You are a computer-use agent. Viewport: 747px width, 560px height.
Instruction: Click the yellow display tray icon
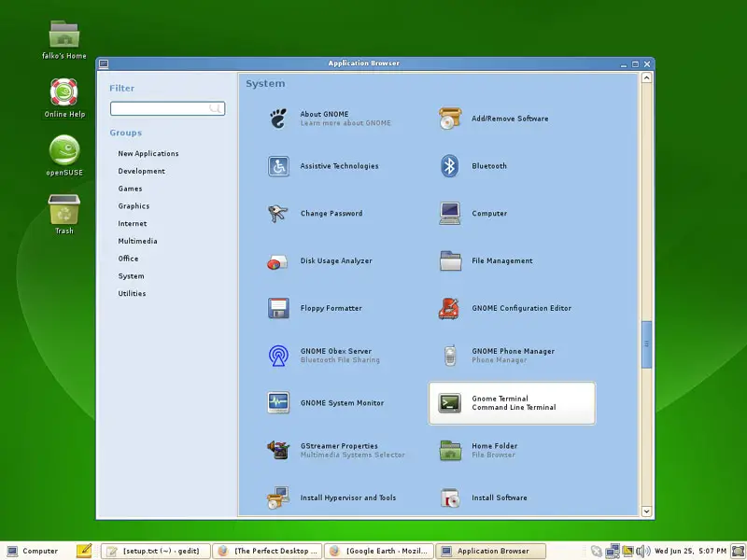627,551
